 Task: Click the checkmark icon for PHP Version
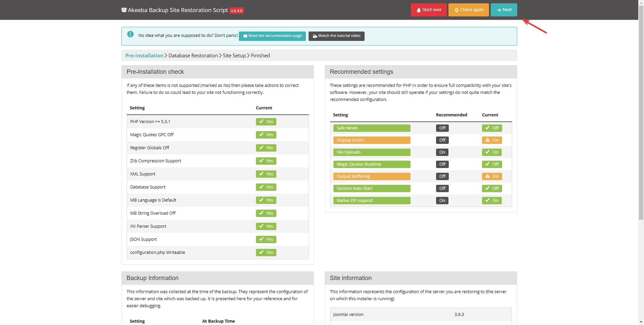coord(261,122)
